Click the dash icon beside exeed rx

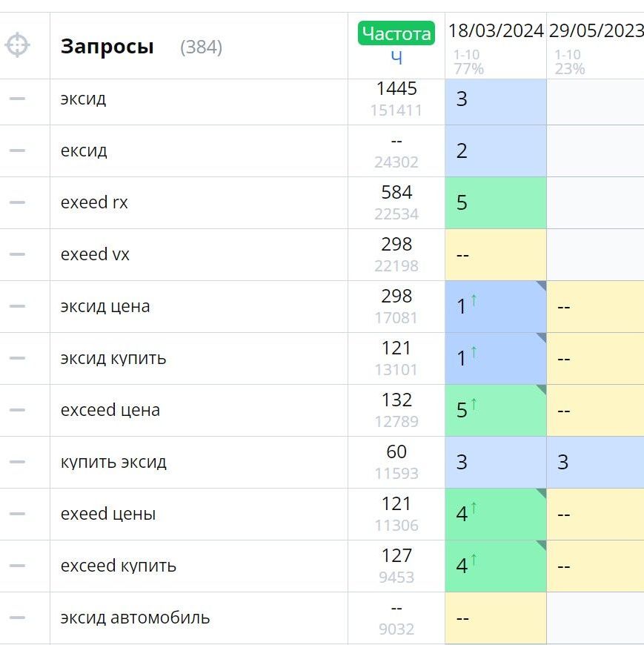pos(17,202)
